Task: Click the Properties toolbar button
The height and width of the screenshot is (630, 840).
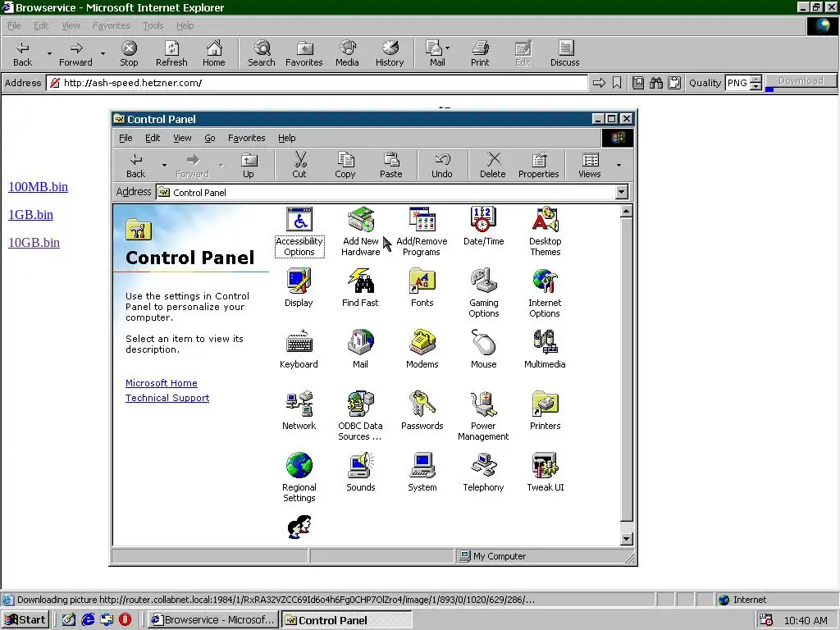Action: pos(538,165)
